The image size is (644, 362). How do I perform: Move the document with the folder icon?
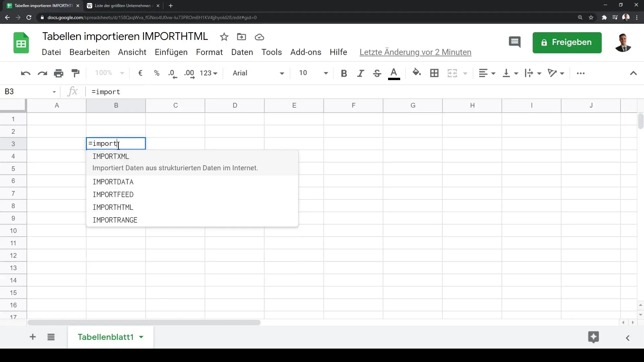[241, 37]
